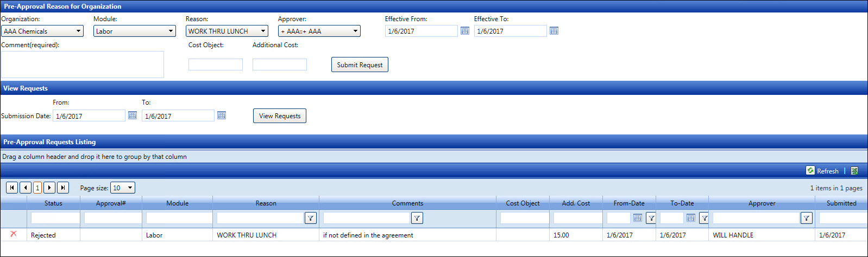The width and height of the screenshot is (868, 257).
Task: Go to the last page of grid
Action: coord(63,188)
